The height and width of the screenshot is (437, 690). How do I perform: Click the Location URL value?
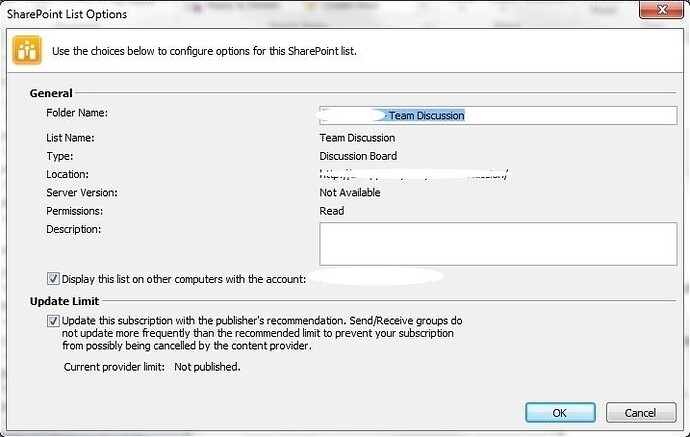coord(414,174)
